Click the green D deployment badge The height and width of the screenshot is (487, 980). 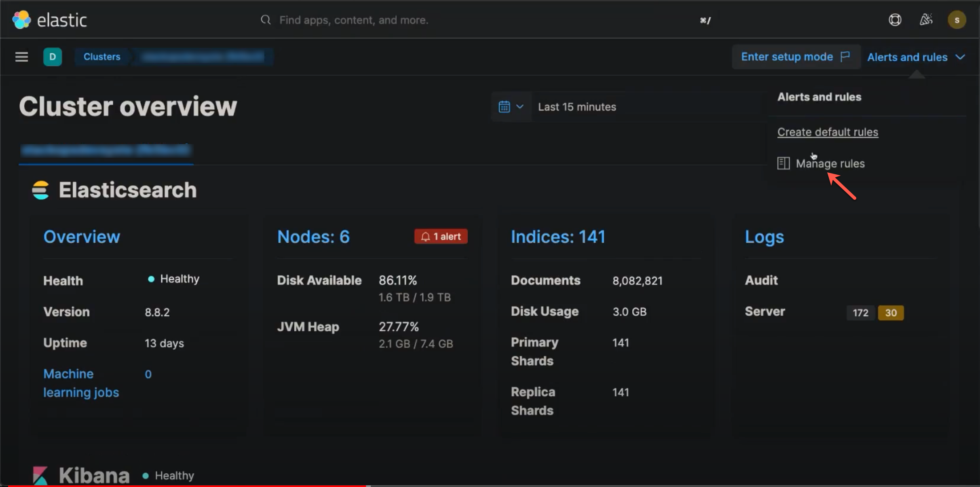(x=53, y=57)
